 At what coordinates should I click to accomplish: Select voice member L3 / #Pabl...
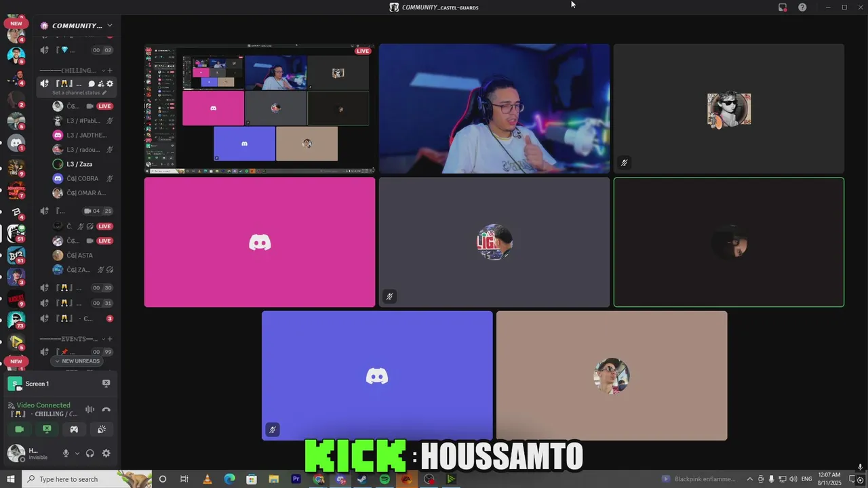pos(77,121)
